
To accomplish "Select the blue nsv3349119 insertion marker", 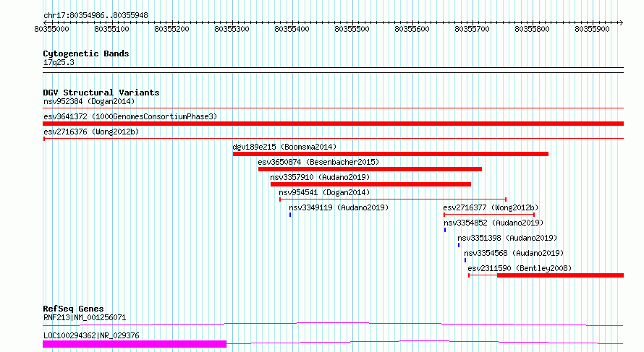I will pos(290,215).
